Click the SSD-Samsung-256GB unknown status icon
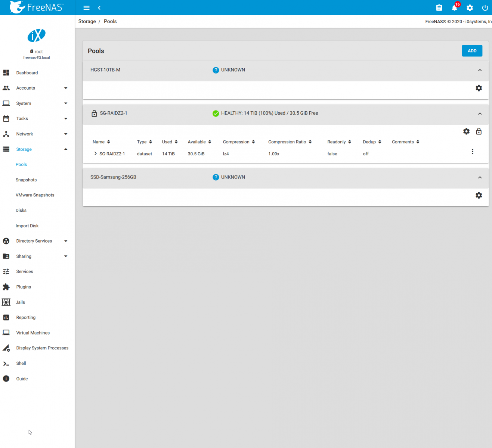The width and height of the screenshot is (492, 448). (x=216, y=177)
